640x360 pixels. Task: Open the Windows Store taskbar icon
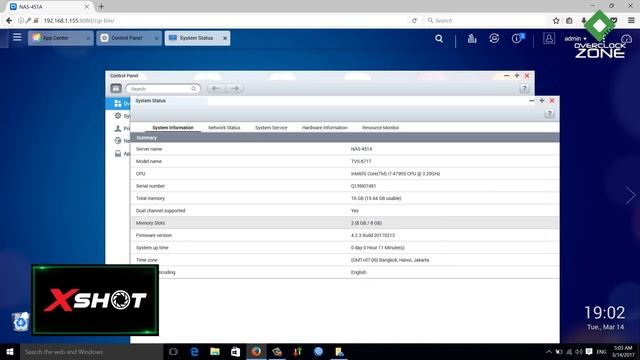[236, 351]
